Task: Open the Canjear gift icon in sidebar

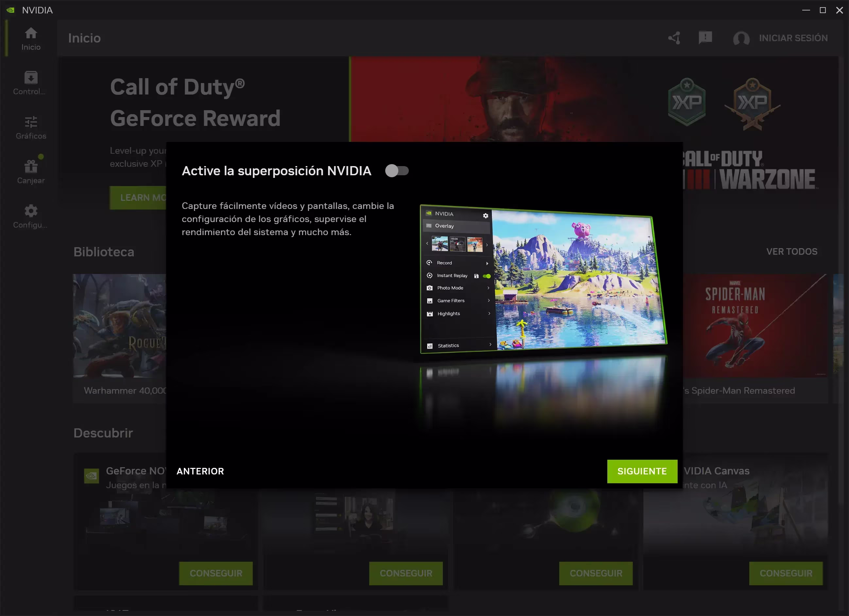Action: [31, 172]
